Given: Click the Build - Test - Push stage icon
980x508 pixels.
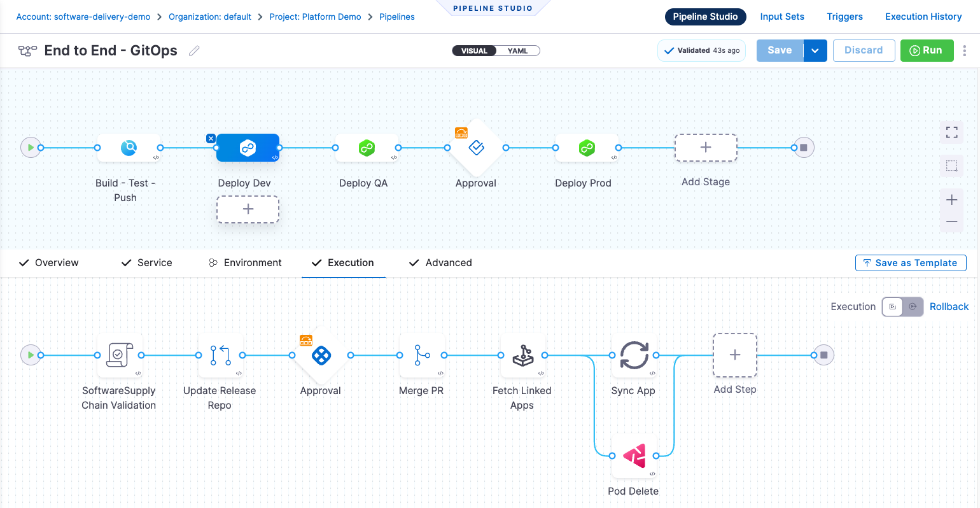Looking at the screenshot, I should tap(129, 147).
